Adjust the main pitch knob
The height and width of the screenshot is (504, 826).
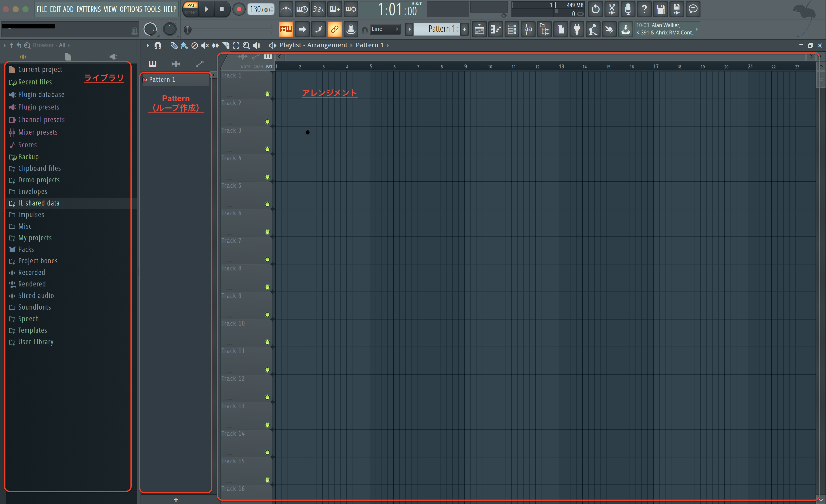(170, 29)
